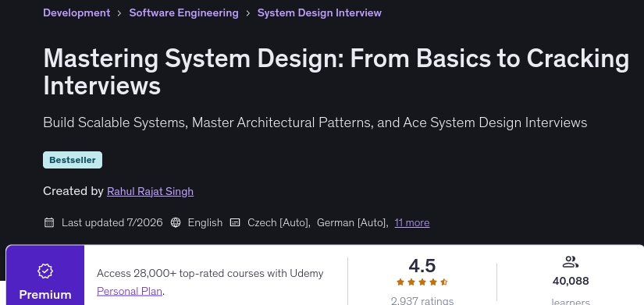The width and height of the screenshot is (644, 305).
Task: Click the 2,937 ratings count
Action: coord(422,301)
